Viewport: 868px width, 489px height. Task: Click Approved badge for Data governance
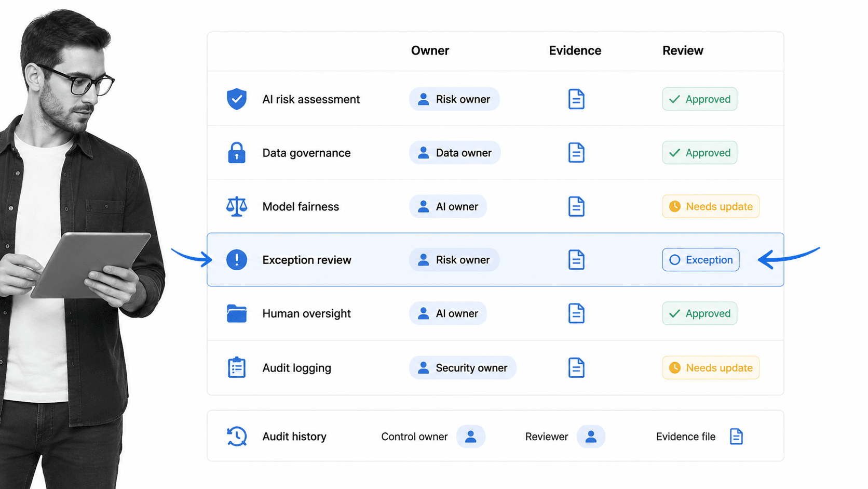(699, 153)
